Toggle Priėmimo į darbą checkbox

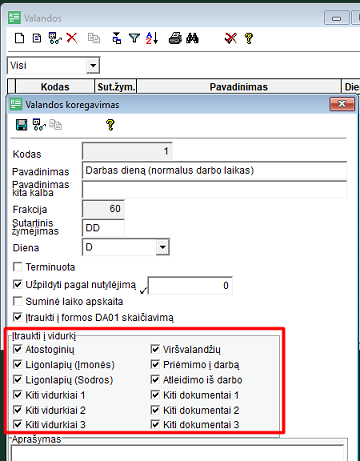(155, 364)
